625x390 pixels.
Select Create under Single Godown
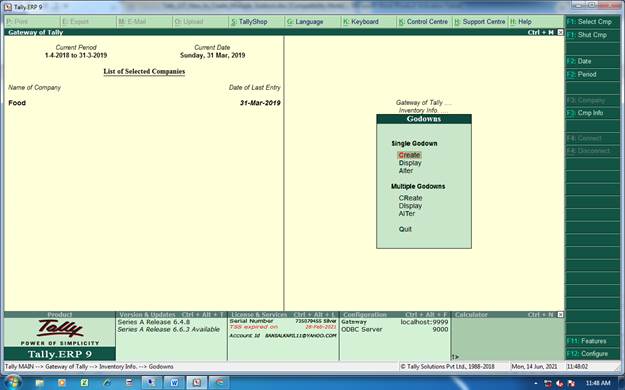(409, 155)
